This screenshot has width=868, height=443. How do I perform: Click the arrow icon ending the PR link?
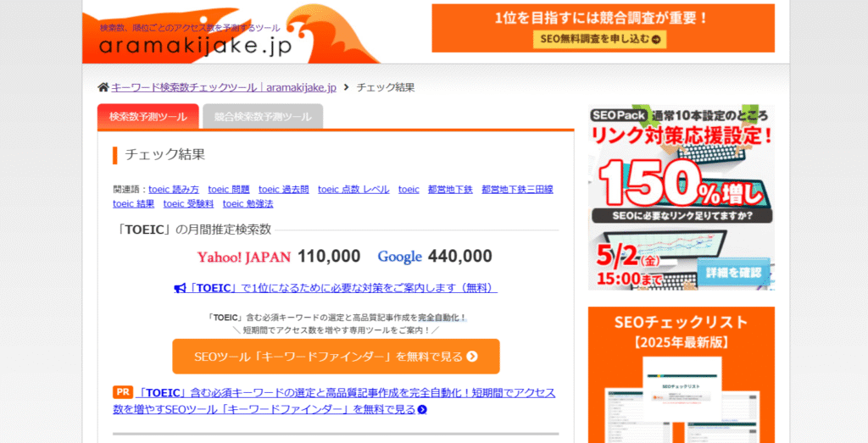(422, 410)
